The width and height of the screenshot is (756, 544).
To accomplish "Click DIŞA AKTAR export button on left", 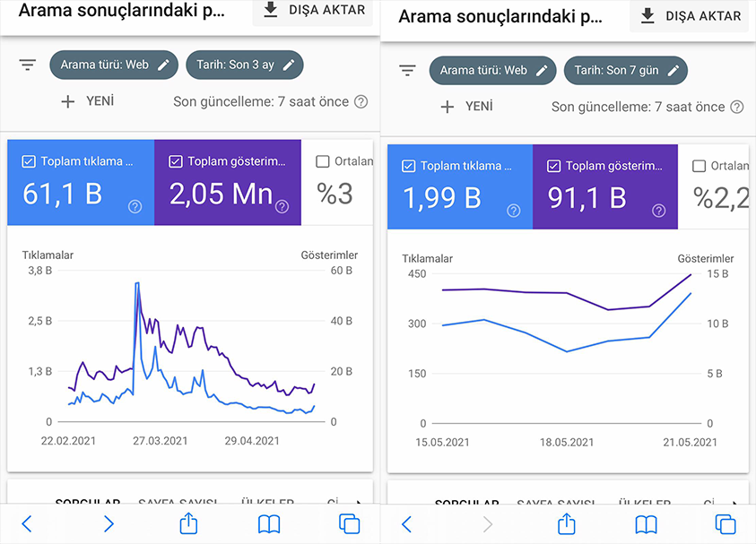I will click(313, 11).
